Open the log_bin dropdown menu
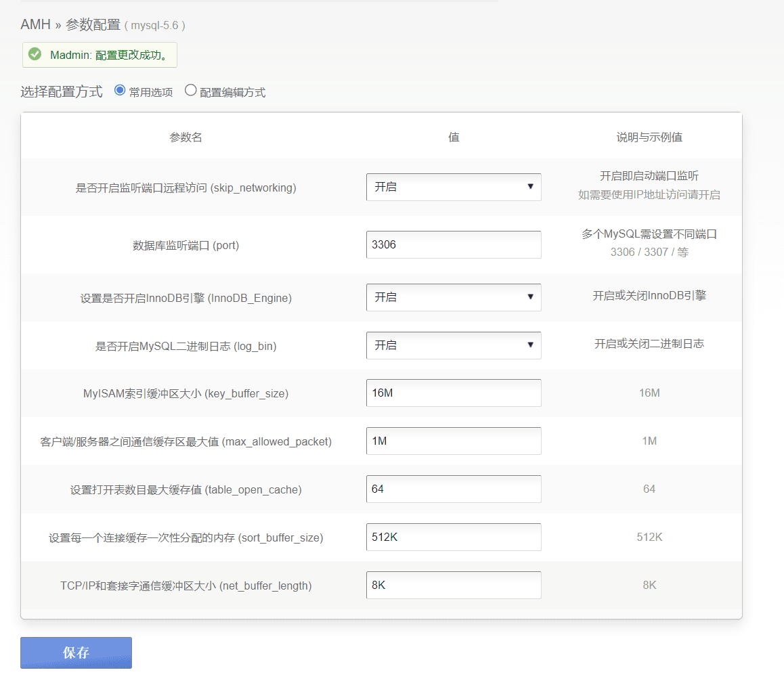This screenshot has width=784, height=683. [453, 345]
